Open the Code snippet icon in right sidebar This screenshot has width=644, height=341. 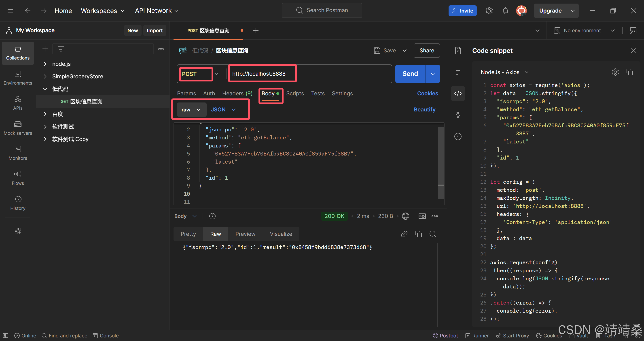click(458, 94)
